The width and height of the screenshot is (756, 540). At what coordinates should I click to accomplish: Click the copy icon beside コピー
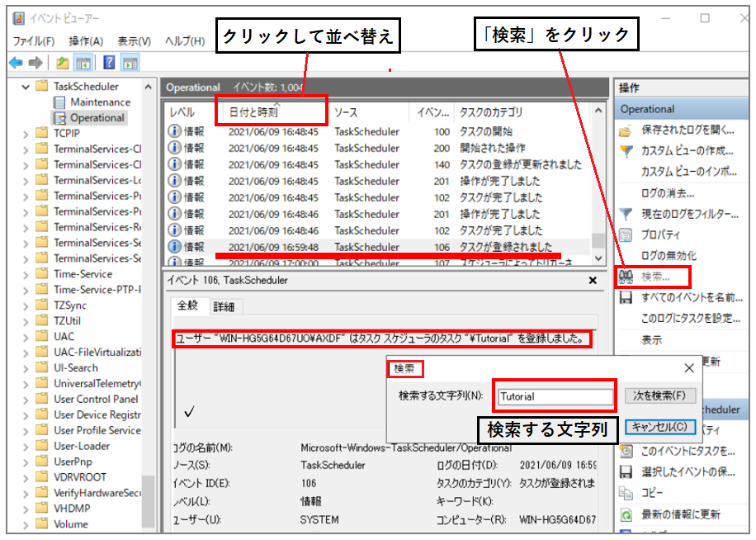(626, 493)
